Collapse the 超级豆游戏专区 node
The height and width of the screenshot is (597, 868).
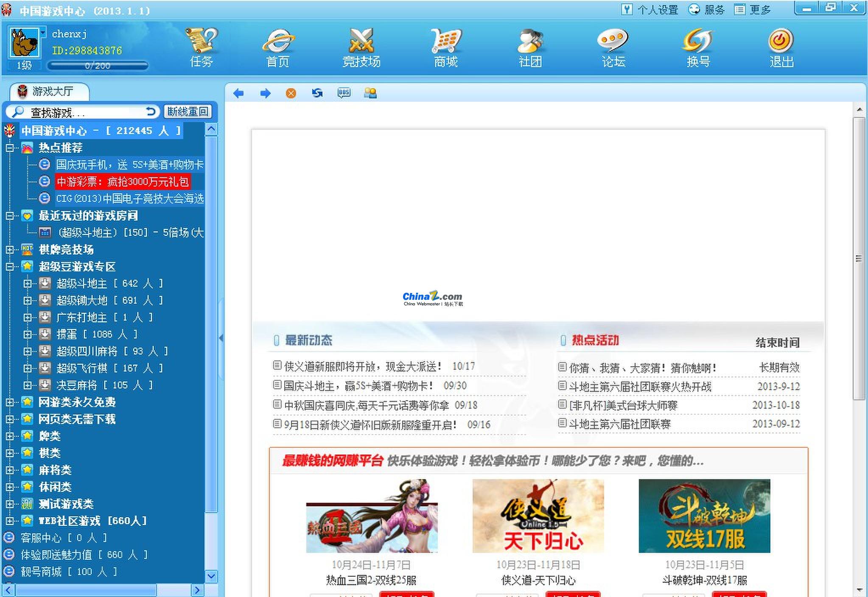point(10,266)
